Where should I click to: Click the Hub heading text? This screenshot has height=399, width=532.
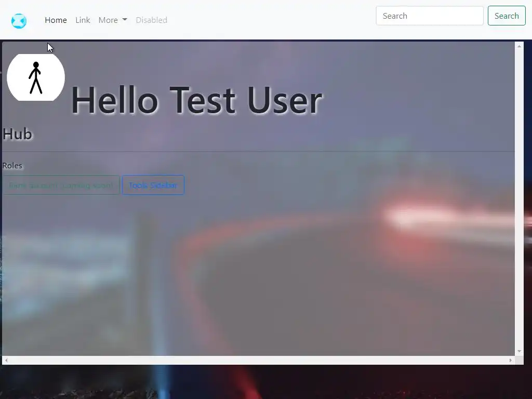coord(17,134)
